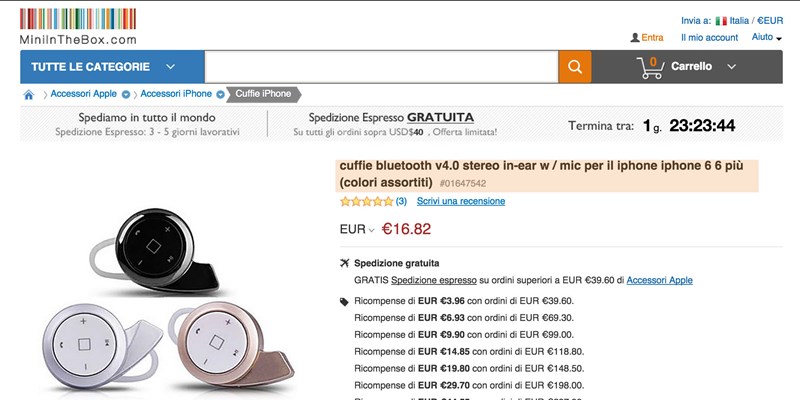Viewport: 800px width, 400px height.
Task: Click the black earphone product image
Action: click(156, 250)
